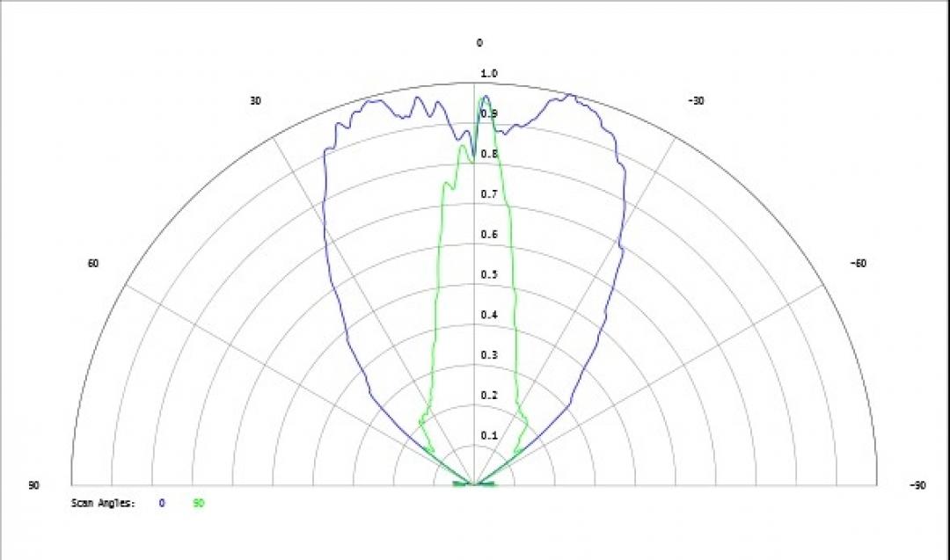The width and height of the screenshot is (950, 560).
Task: Click the 0.1 radial axis label
Action: 489,435
